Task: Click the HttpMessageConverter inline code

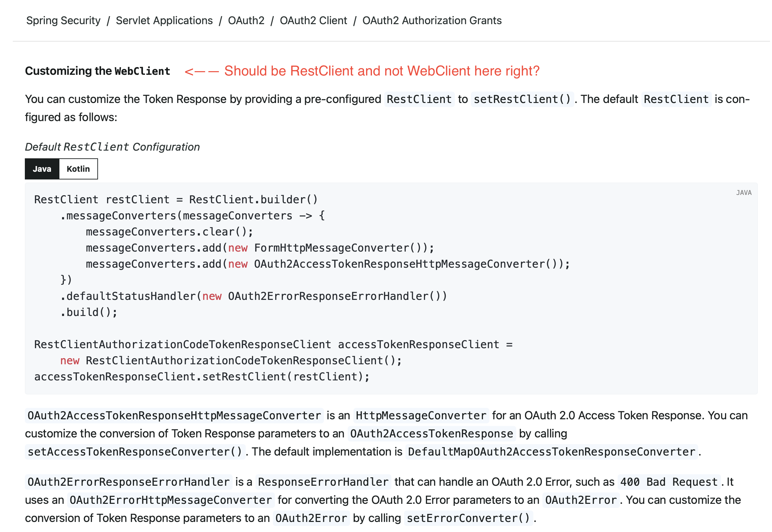Action: tap(421, 416)
